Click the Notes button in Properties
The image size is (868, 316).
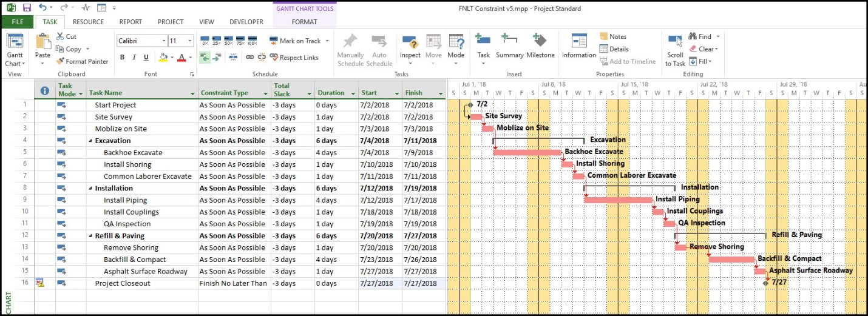coord(613,37)
